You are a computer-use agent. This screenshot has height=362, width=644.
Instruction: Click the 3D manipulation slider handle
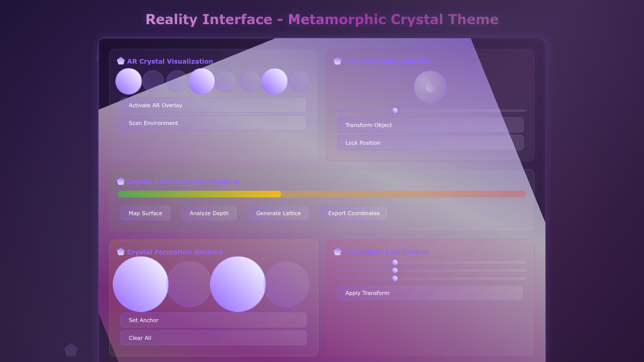coord(395,111)
